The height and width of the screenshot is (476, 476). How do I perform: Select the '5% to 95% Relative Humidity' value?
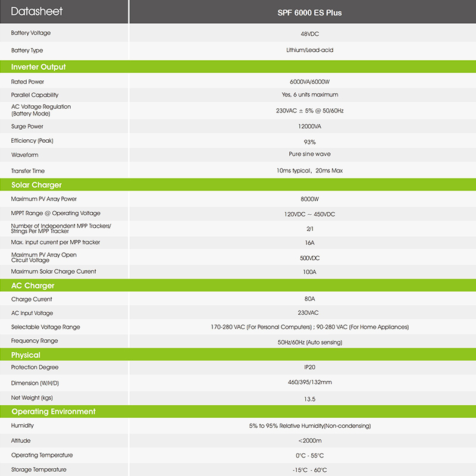[x=286, y=426]
